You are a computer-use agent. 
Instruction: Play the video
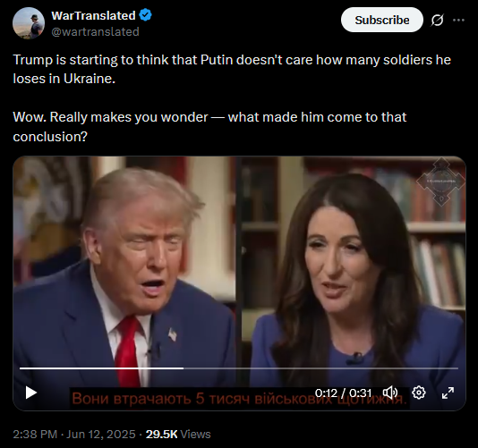click(x=30, y=393)
